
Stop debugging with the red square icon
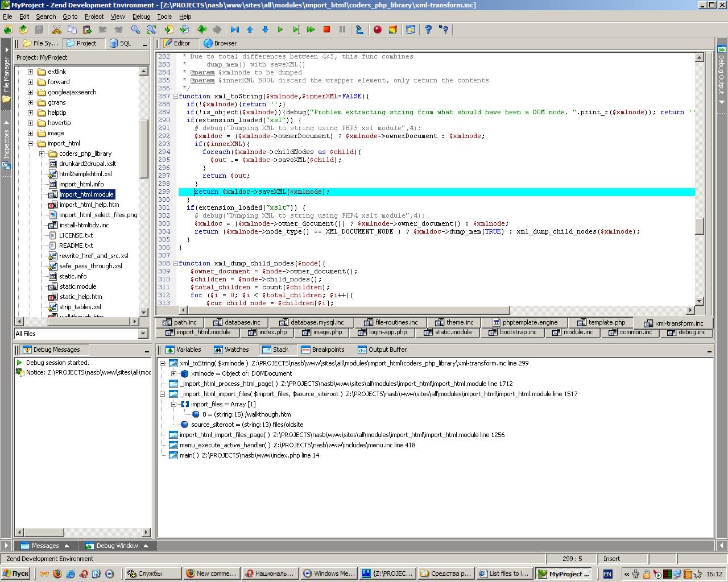[x=326, y=30]
